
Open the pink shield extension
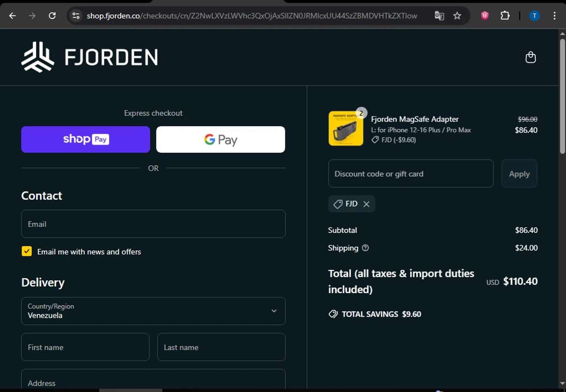(485, 15)
